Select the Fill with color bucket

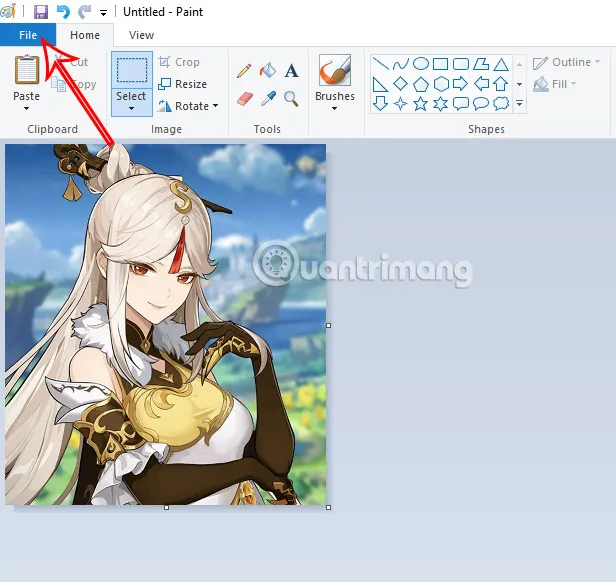(x=268, y=70)
